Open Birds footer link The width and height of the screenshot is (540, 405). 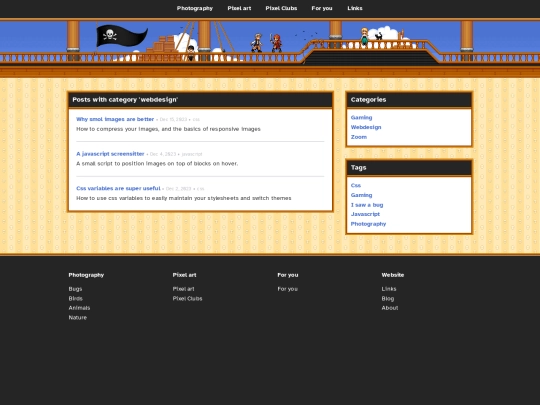(75, 299)
